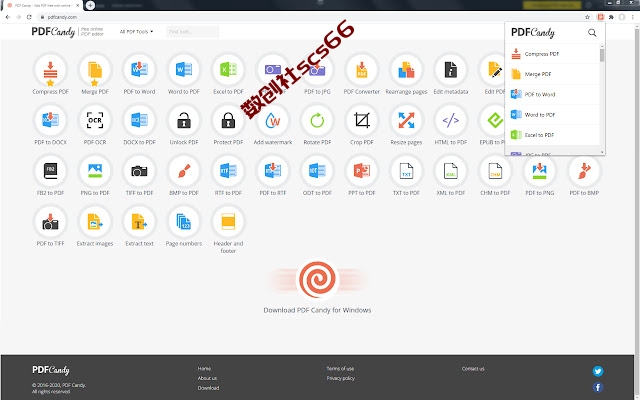Screen dimensions: 640x400
Task: Select the PDF to Word tool in grid
Action: 139,74
